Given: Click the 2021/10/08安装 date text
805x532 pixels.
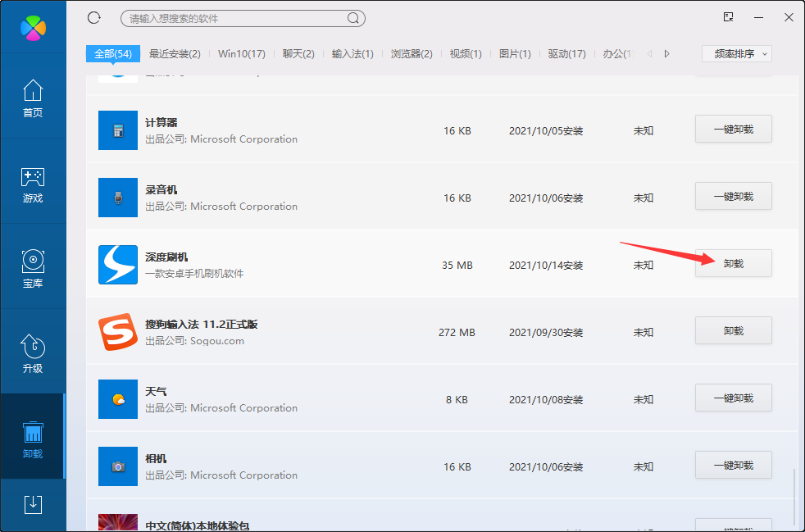Looking at the screenshot, I should (x=546, y=400).
